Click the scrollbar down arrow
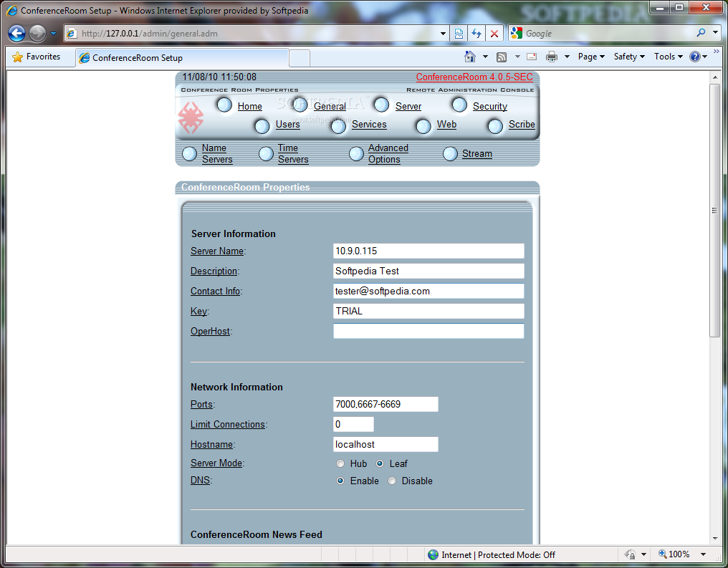This screenshot has height=568, width=728. (715, 539)
